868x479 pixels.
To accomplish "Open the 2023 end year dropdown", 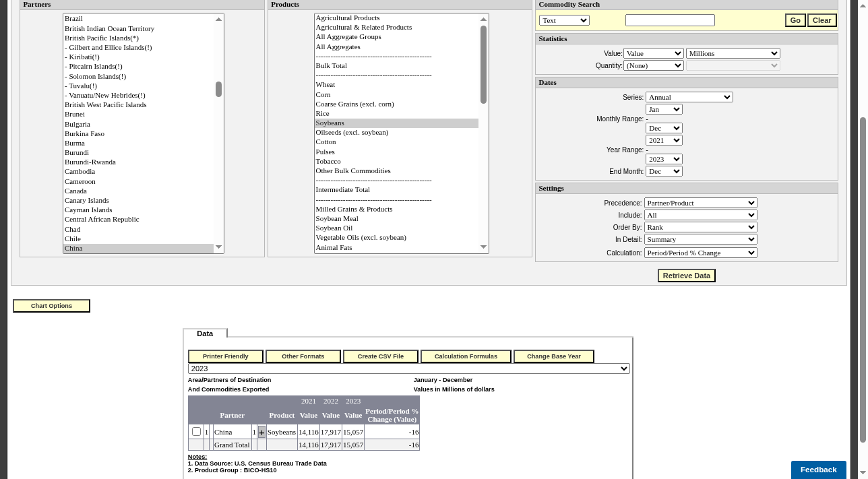I will pyautogui.click(x=664, y=159).
